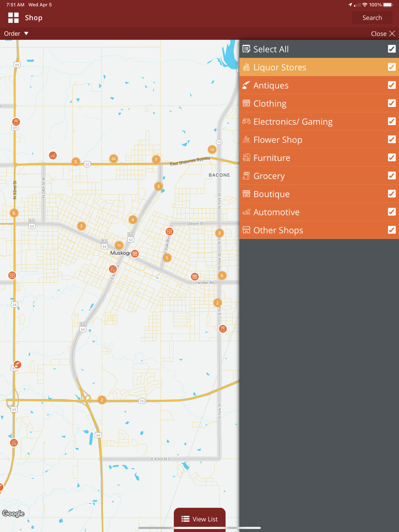The width and height of the screenshot is (399, 532).
Task: Select the Grocery label
Action: click(x=269, y=176)
